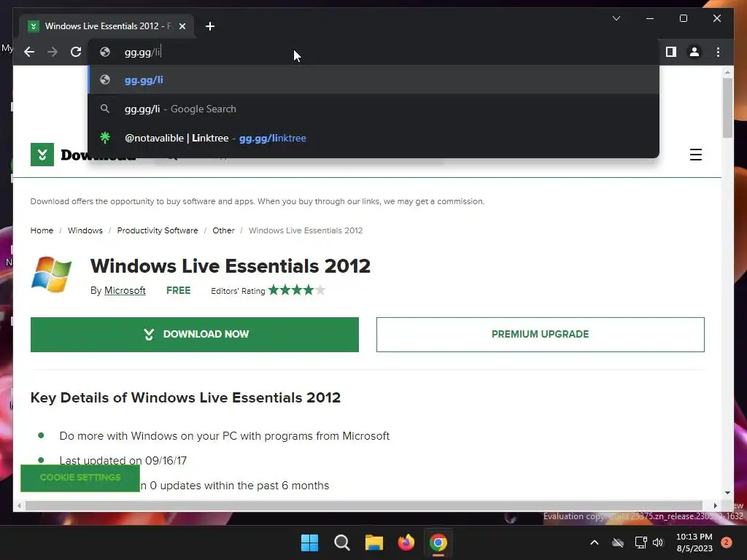
Task: Click the Windows flag product logo
Action: pos(52,274)
